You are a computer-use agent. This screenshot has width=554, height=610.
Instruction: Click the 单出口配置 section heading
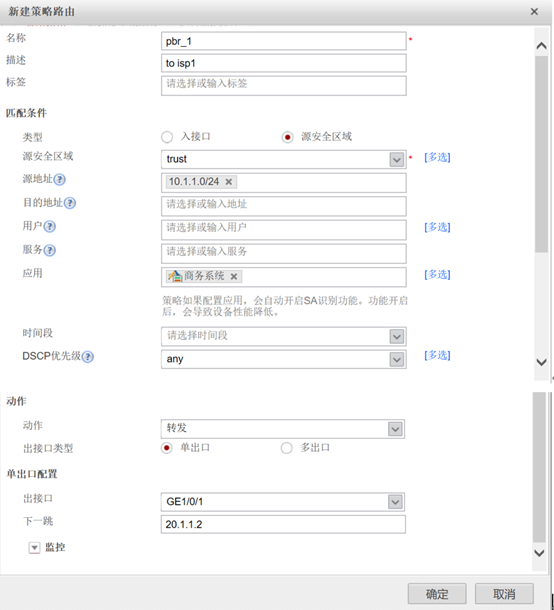(x=32, y=474)
